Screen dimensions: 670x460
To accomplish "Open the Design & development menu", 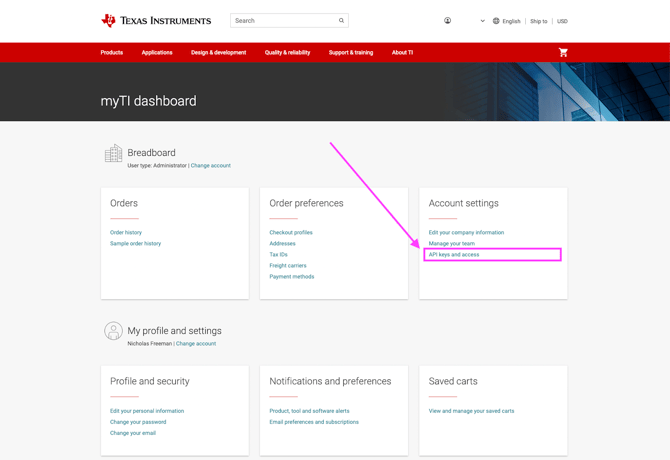I will pyautogui.click(x=218, y=53).
